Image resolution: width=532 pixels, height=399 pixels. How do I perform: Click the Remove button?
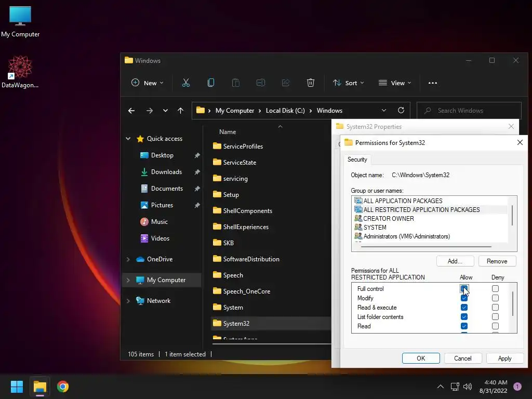pos(497,261)
